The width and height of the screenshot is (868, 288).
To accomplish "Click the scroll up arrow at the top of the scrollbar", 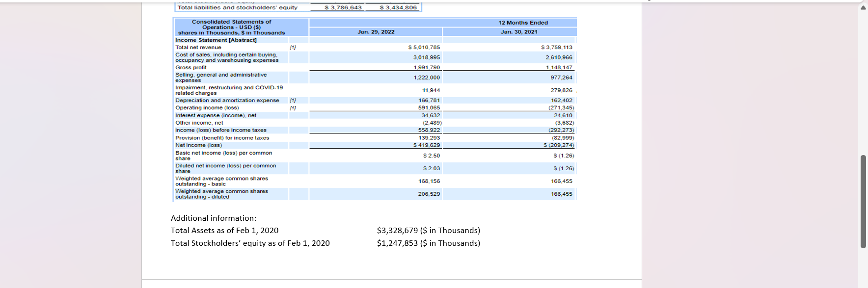I will tap(863, 7).
